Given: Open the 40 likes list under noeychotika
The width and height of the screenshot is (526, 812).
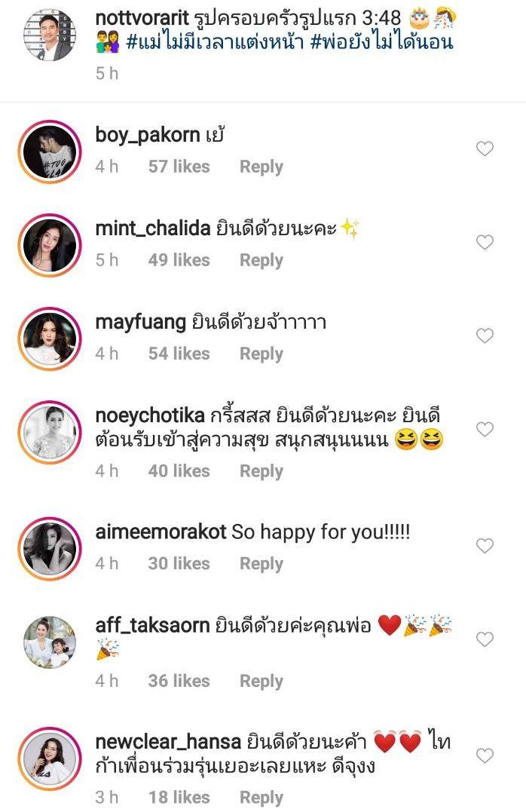Looking at the screenshot, I should 179,471.
